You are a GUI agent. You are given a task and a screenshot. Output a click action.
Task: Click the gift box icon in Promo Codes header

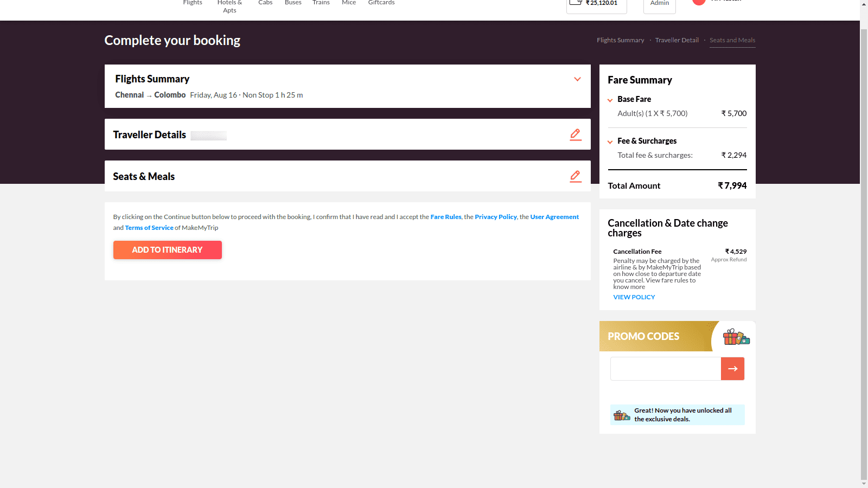(x=736, y=337)
